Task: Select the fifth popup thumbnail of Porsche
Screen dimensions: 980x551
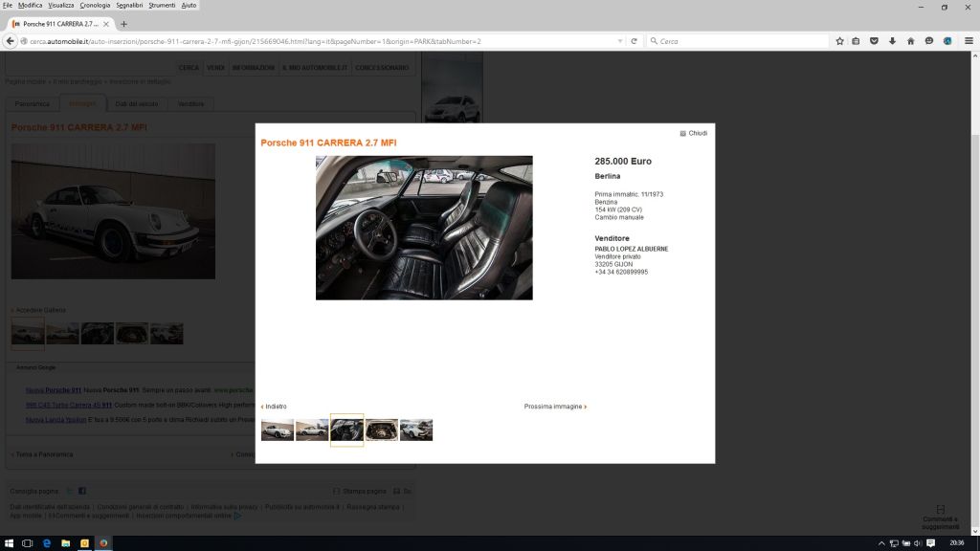Action: (x=416, y=430)
